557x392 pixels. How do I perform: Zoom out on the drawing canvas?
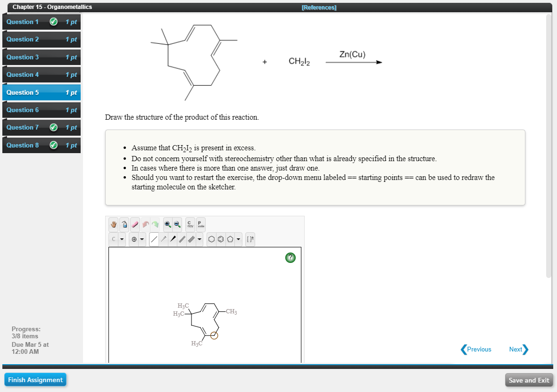point(177,224)
